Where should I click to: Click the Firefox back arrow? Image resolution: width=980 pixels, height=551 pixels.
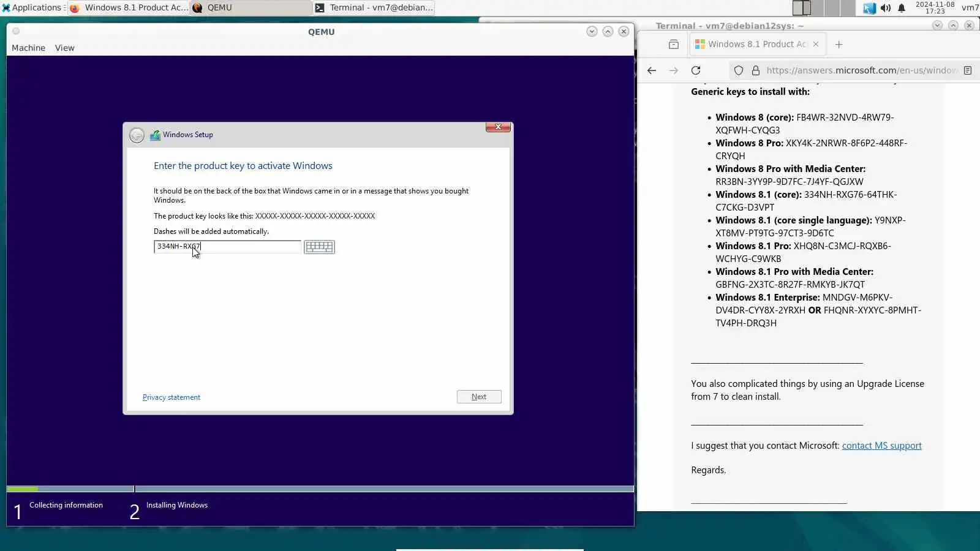(x=652, y=70)
